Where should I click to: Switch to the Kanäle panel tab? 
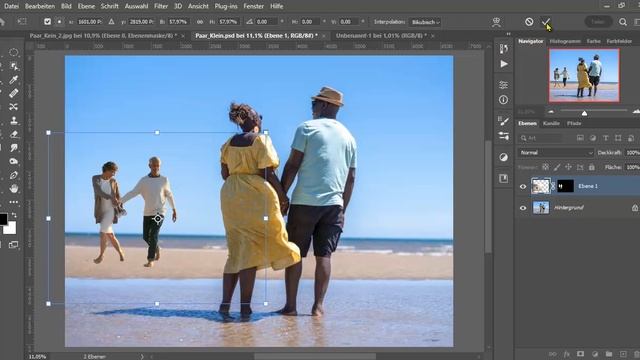551,123
